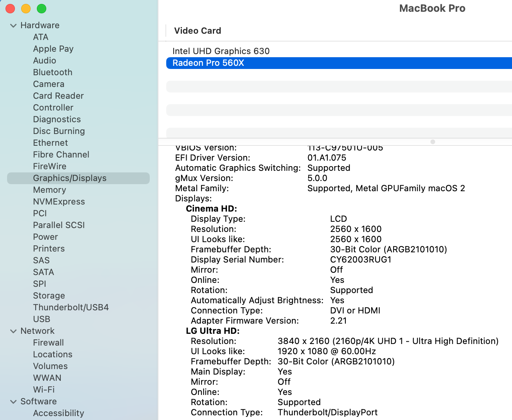Select NVMExpress item
Viewport: 512px width, 420px height.
[59, 202]
